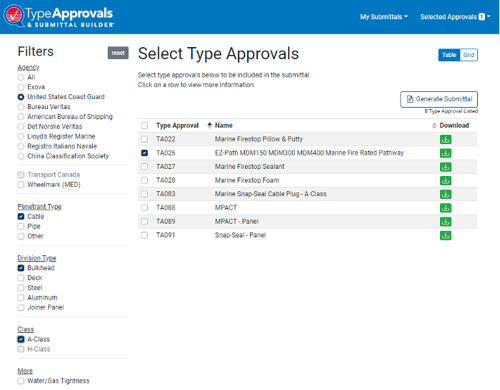
Task: Expand the Selected Approvals dropdown
Action: 455,17
